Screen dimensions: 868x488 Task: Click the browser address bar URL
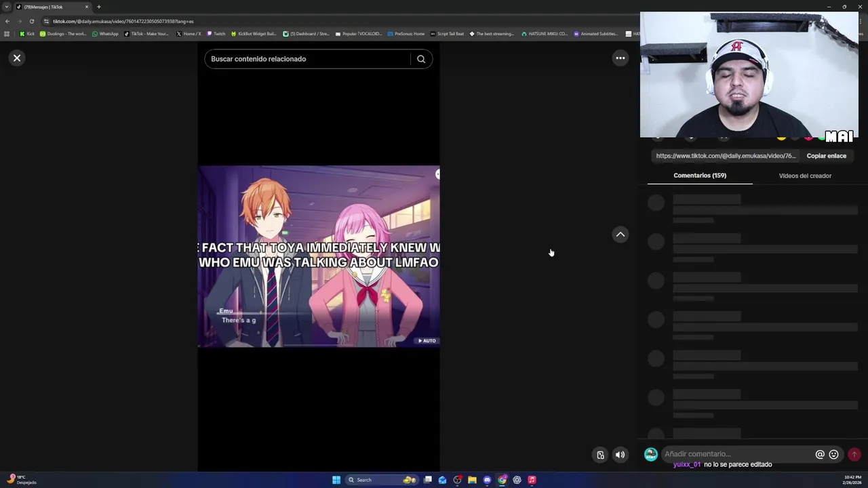point(123,21)
